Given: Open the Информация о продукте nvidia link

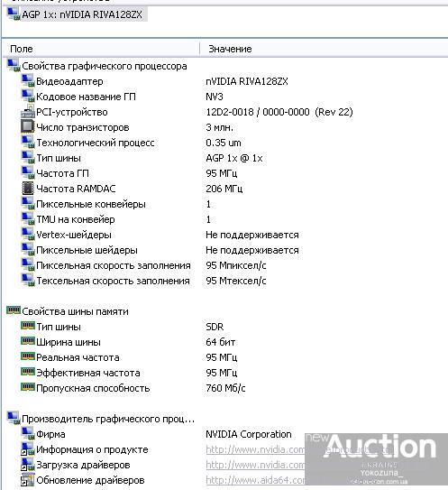Looking at the screenshot, I should click(255, 449).
